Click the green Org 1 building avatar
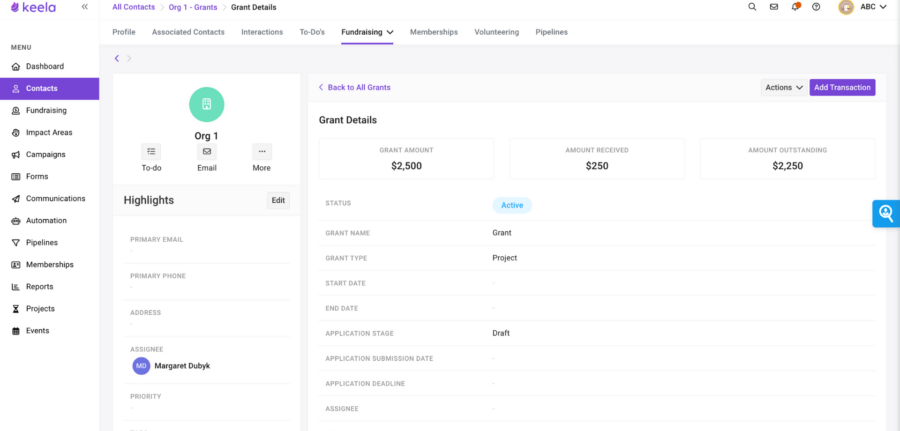This screenshot has height=431, width=900. pyautogui.click(x=207, y=104)
